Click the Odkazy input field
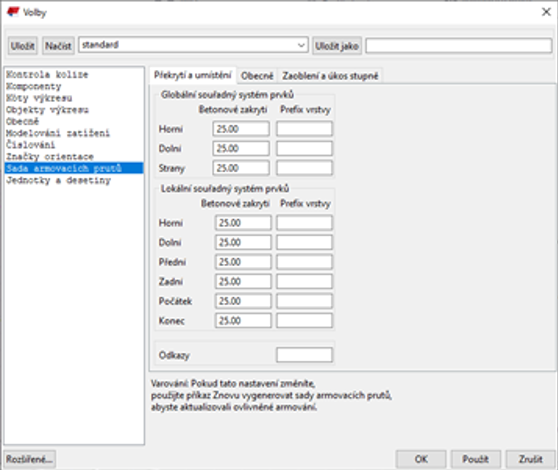This screenshot has width=558, height=470. 304,355
